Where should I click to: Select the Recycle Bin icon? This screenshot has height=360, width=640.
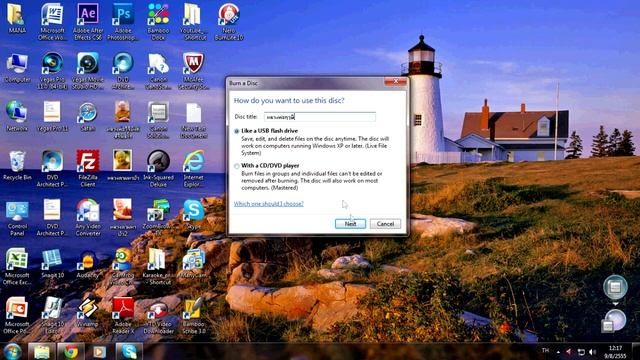[x=17, y=165]
